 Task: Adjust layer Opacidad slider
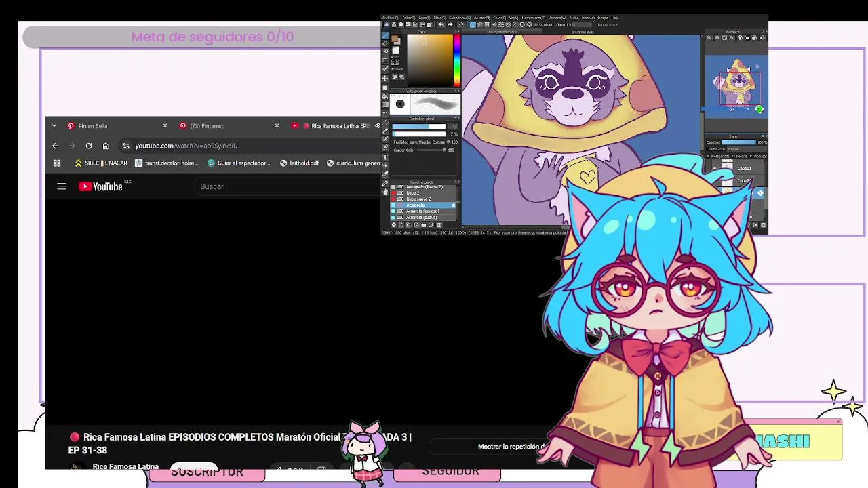click(739, 142)
